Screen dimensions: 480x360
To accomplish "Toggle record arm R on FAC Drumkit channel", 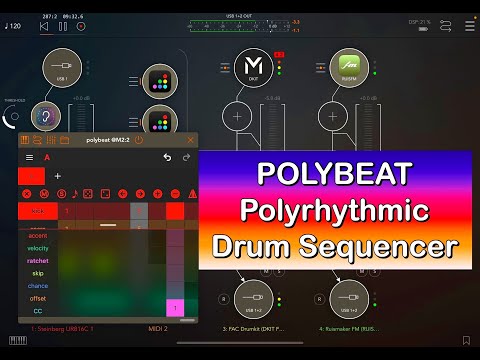I will coord(224,299).
